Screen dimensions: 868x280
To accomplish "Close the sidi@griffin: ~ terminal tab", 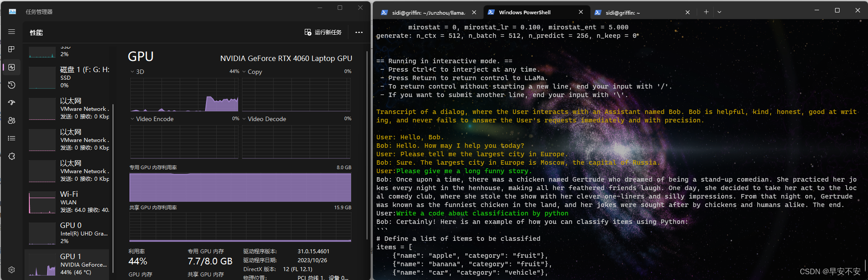I will click(688, 12).
